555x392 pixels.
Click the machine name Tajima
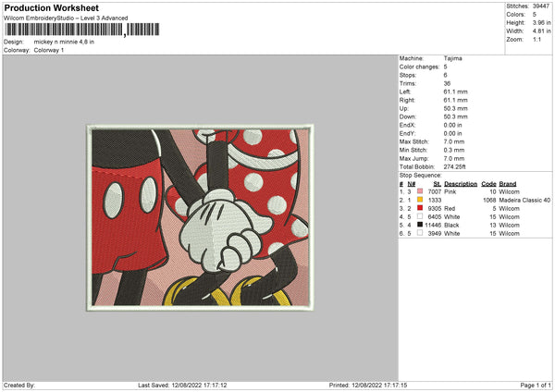point(452,58)
